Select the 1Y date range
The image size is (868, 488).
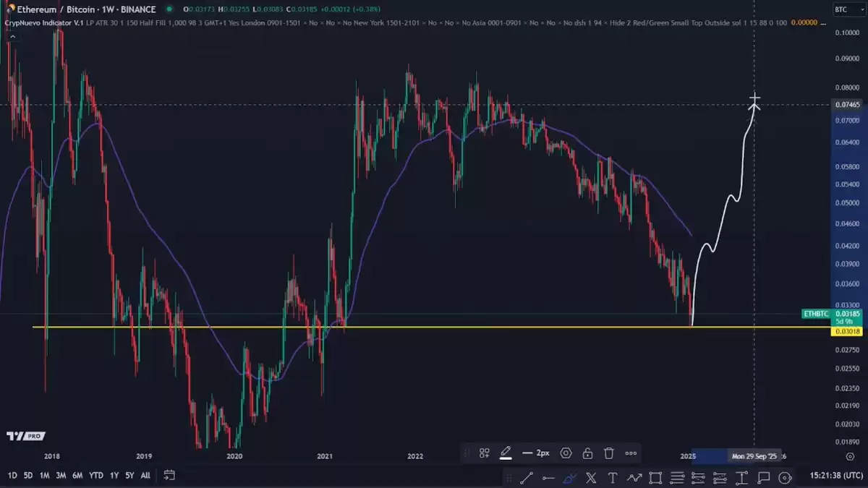pos(114,476)
